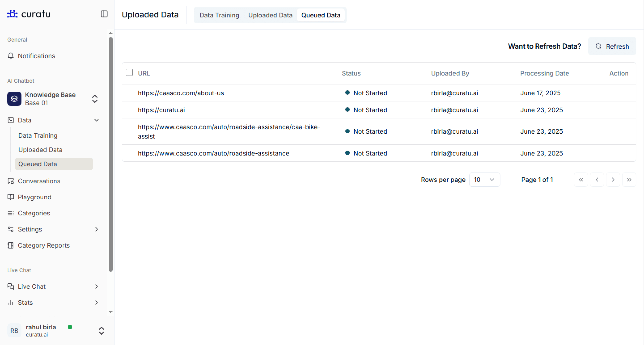644x345 pixels.
Task: Open Categories page
Action: pos(34,213)
